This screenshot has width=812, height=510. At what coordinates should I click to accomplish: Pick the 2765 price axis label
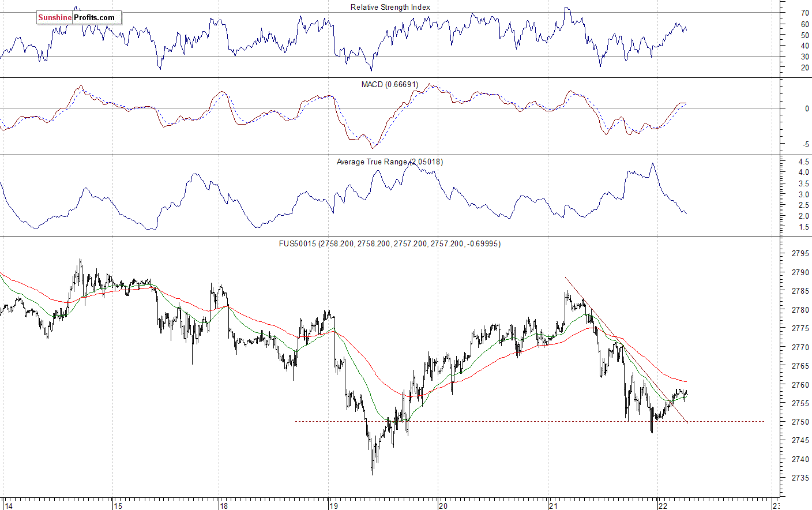[800, 366]
